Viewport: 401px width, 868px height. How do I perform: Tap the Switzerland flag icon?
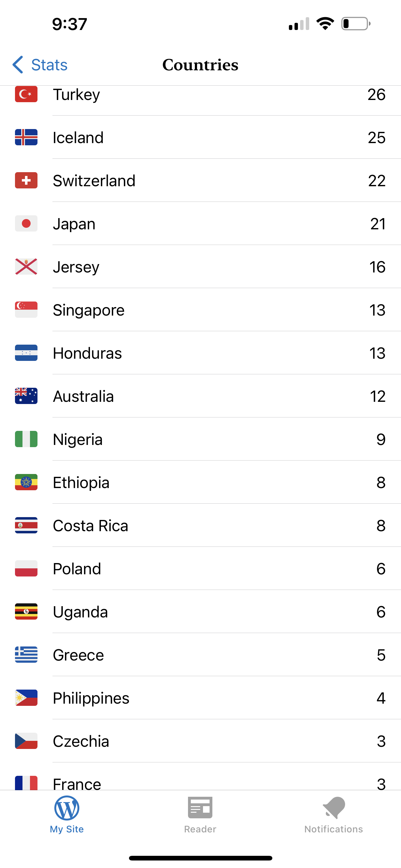click(x=26, y=181)
